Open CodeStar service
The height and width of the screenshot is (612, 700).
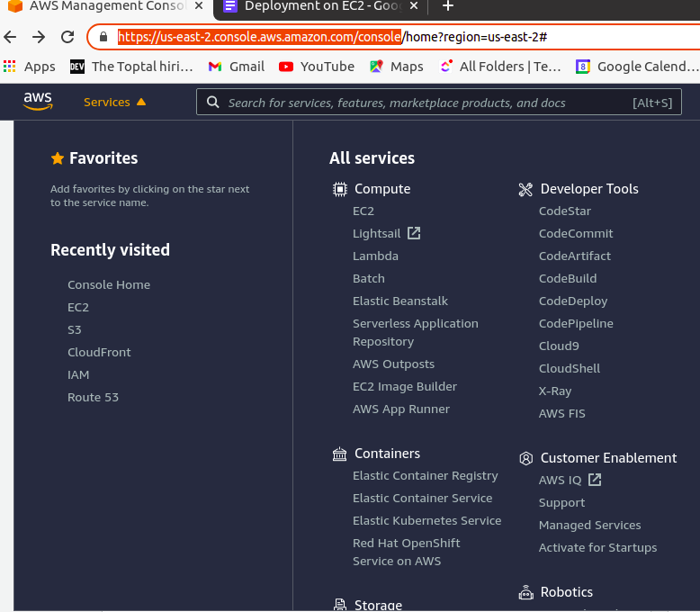point(565,211)
